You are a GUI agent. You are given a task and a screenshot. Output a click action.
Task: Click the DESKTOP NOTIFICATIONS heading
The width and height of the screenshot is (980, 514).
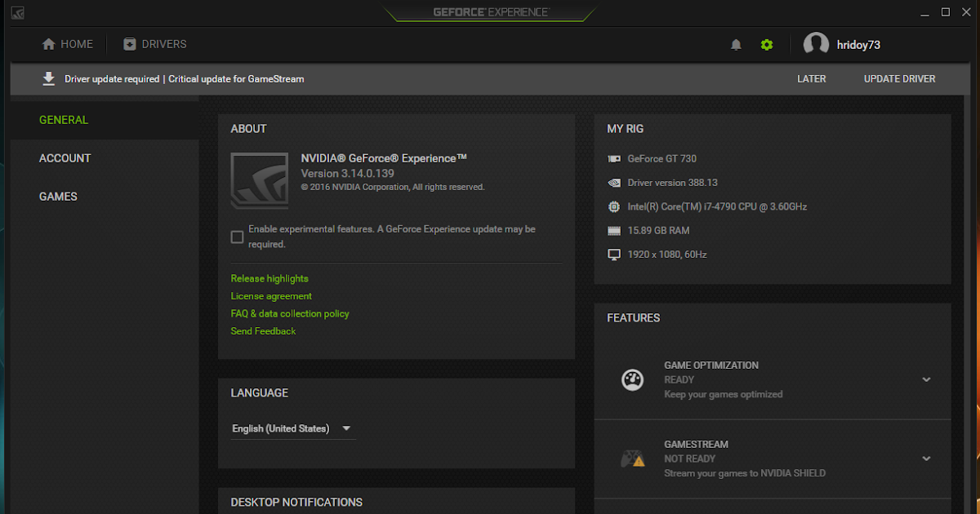(296, 503)
